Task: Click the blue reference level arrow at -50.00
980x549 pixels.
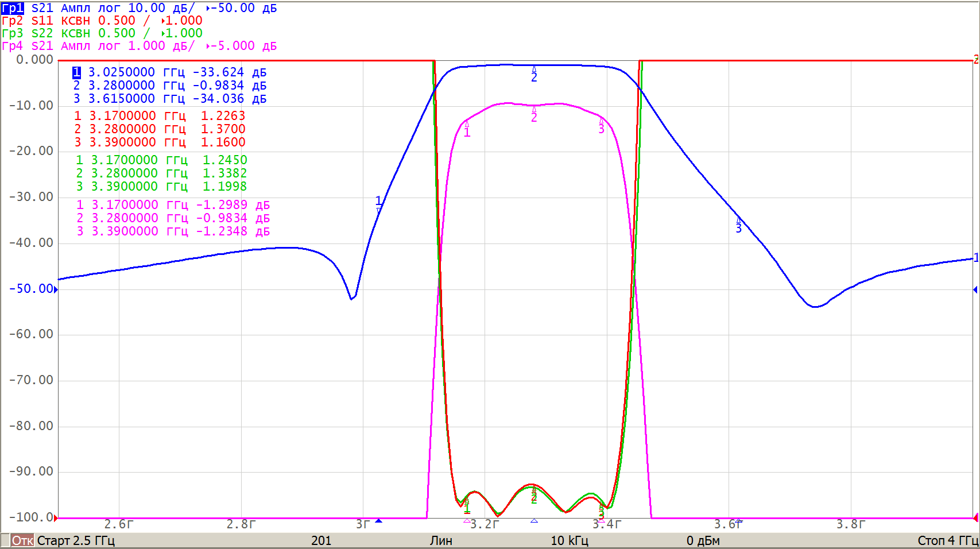Action: point(56,289)
